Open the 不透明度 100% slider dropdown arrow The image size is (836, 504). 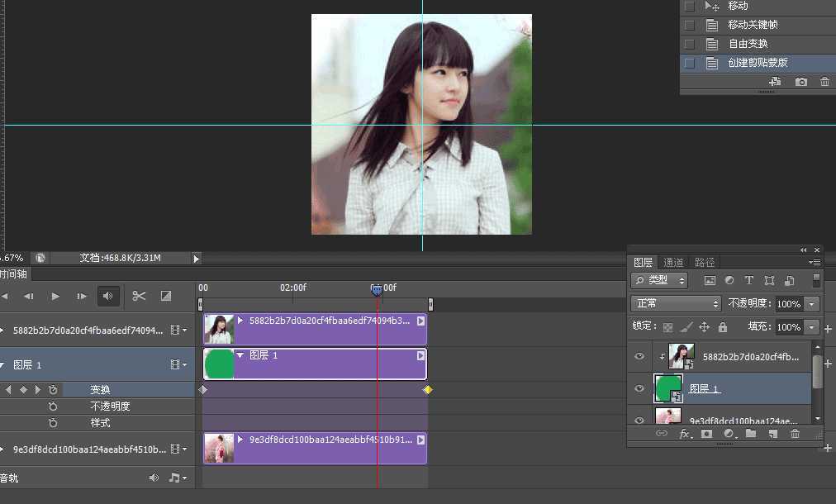(x=812, y=304)
